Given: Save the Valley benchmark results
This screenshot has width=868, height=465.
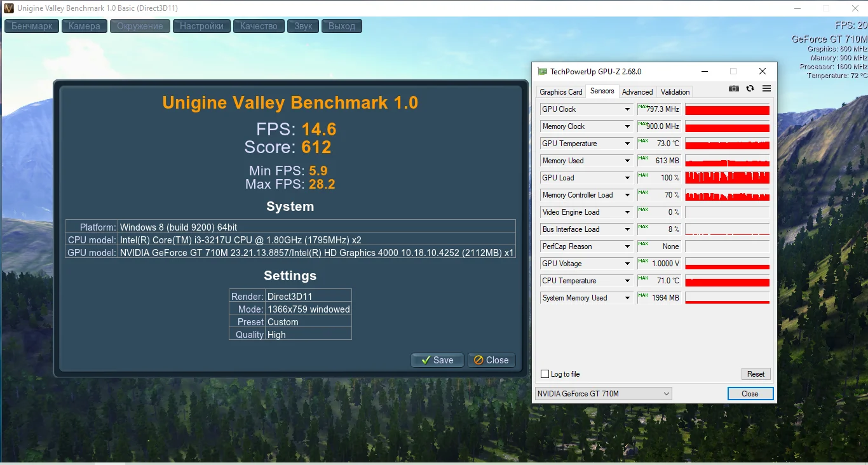Looking at the screenshot, I should tap(437, 360).
